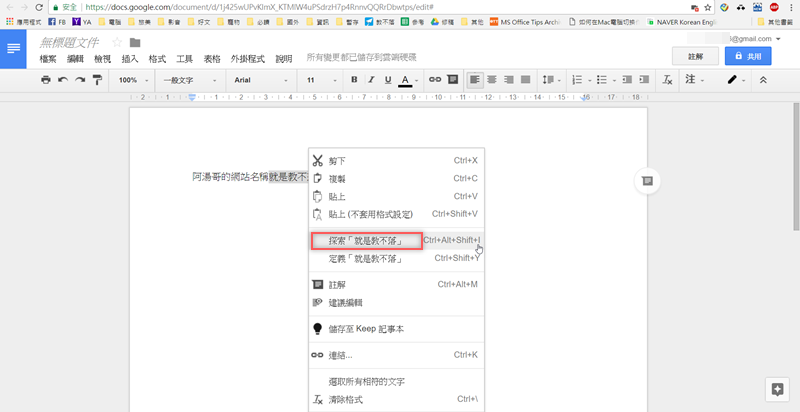Toggle italic formatting
800x412 pixels.
pos(369,80)
